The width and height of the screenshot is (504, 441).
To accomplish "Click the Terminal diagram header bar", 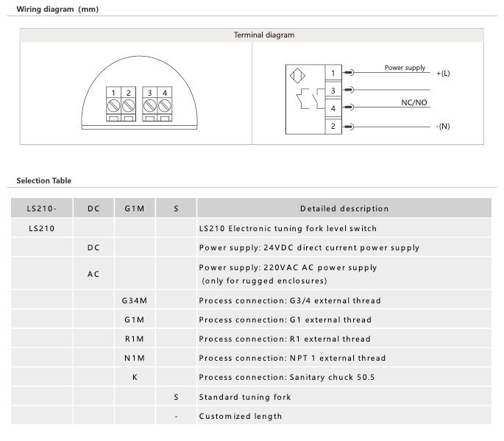I will (x=263, y=35).
